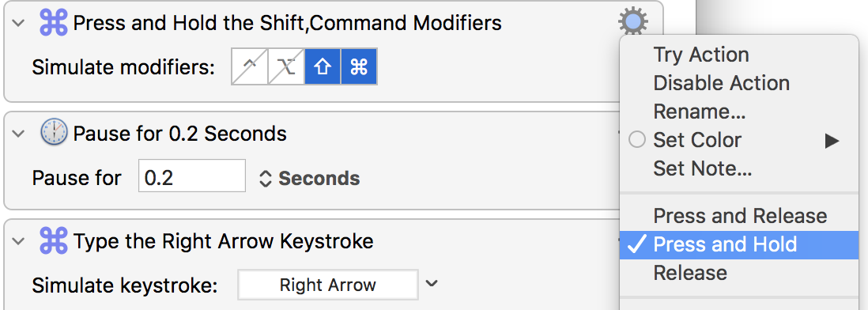Image resolution: width=868 pixels, height=310 pixels.
Task: Click the gear icon of the modifiers action
Action: (x=632, y=22)
